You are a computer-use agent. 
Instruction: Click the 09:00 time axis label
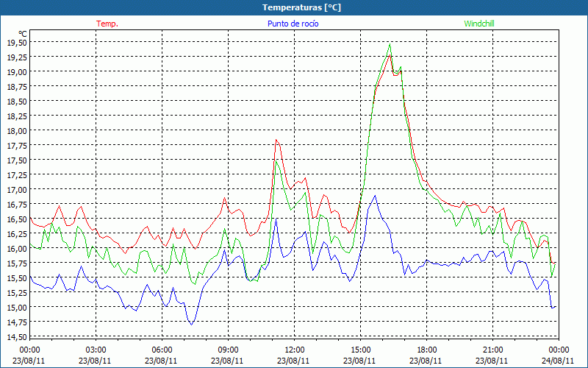coord(228,350)
